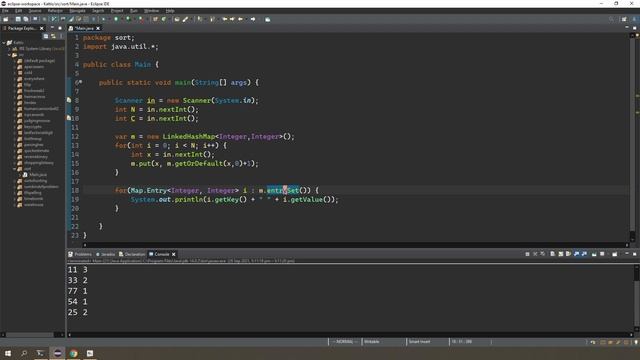Open the Window menu
The height and width of the screenshot is (360, 640).
151,11
